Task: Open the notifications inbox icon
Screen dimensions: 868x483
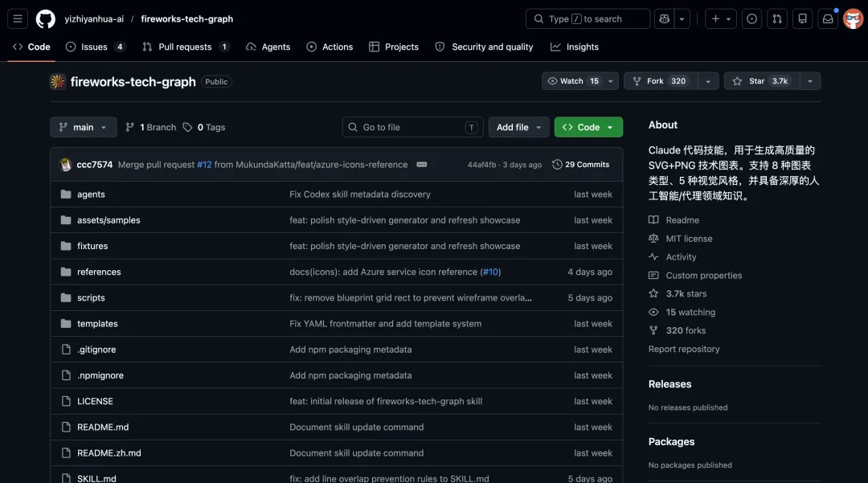Action: coord(827,18)
